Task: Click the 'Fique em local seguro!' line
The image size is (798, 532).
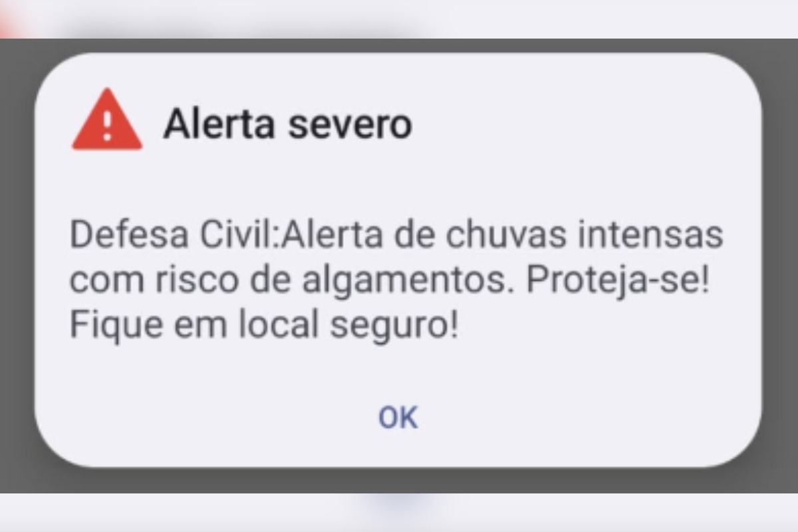Action: coord(264,328)
